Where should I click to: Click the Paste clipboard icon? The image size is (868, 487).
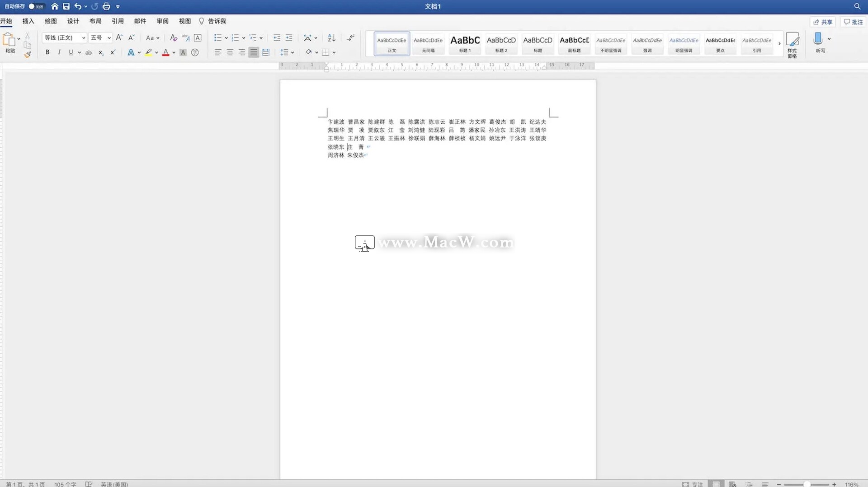pyautogui.click(x=9, y=40)
